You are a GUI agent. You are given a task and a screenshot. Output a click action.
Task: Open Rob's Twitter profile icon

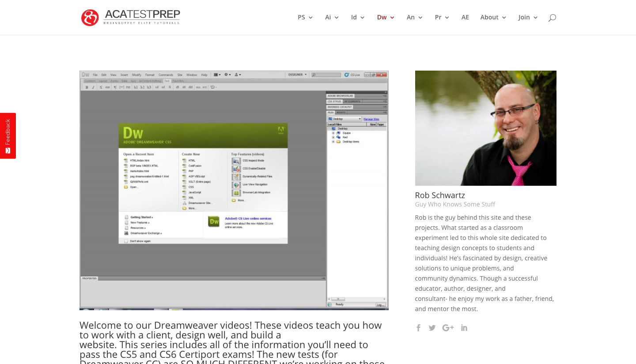tap(432, 328)
